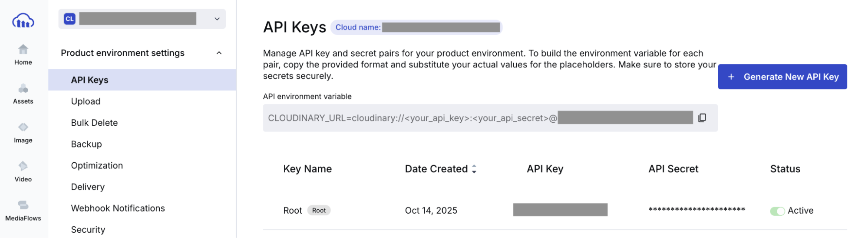Collapse Product environment settings section

pyautogui.click(x=219, y=53)
